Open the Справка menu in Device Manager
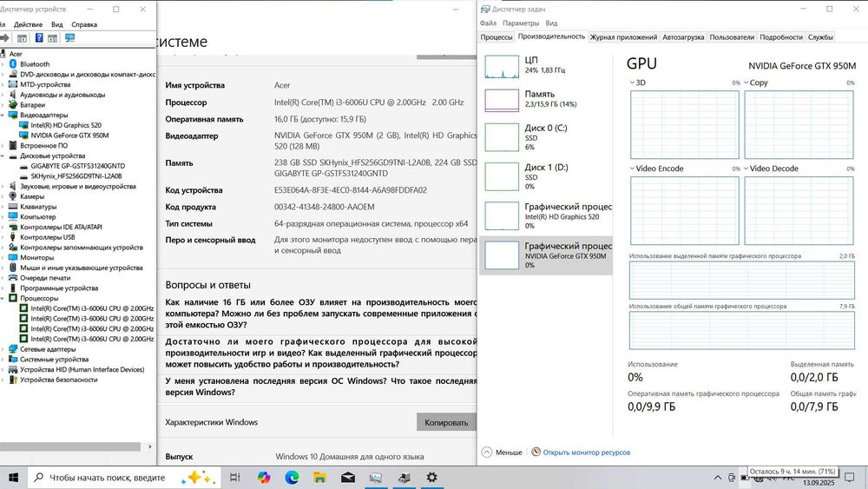Viewport: 868px width, 489px height. tap(84, 24)
